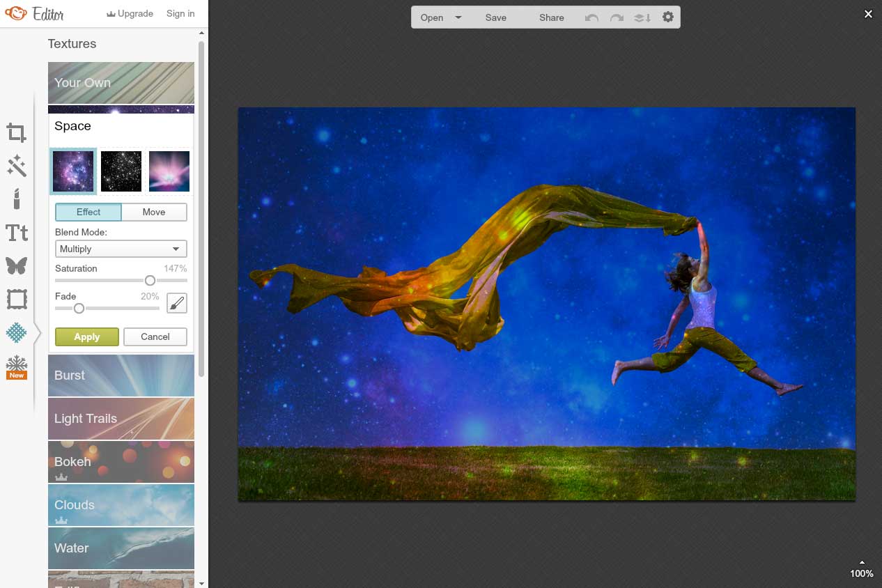
Task: Undo the last edit
Action: 591,17
